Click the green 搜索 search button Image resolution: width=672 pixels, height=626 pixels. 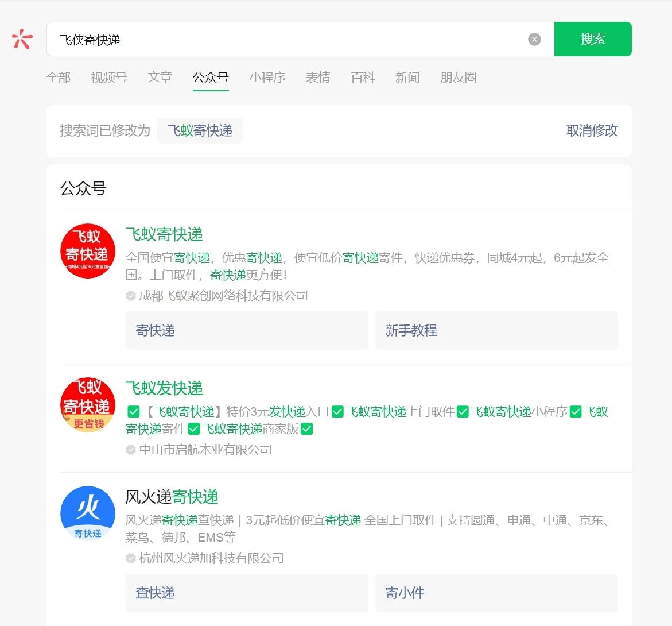[593, 39]
